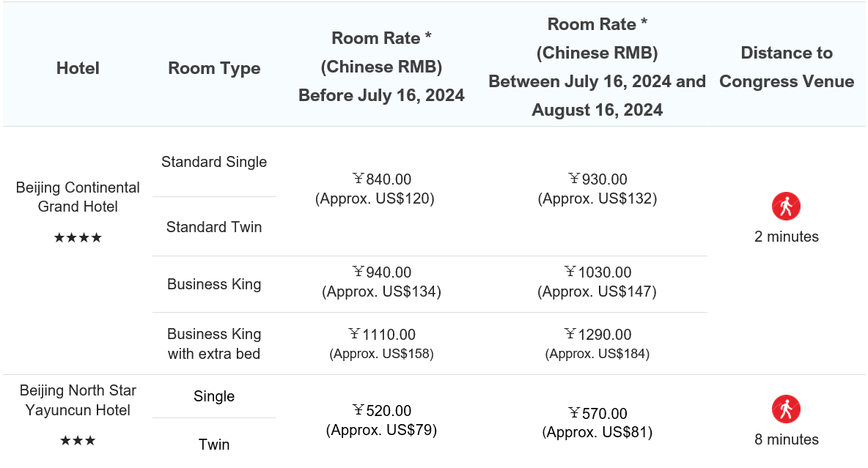Choose the Business King room type
868x468 pixels.
[214, 284]
